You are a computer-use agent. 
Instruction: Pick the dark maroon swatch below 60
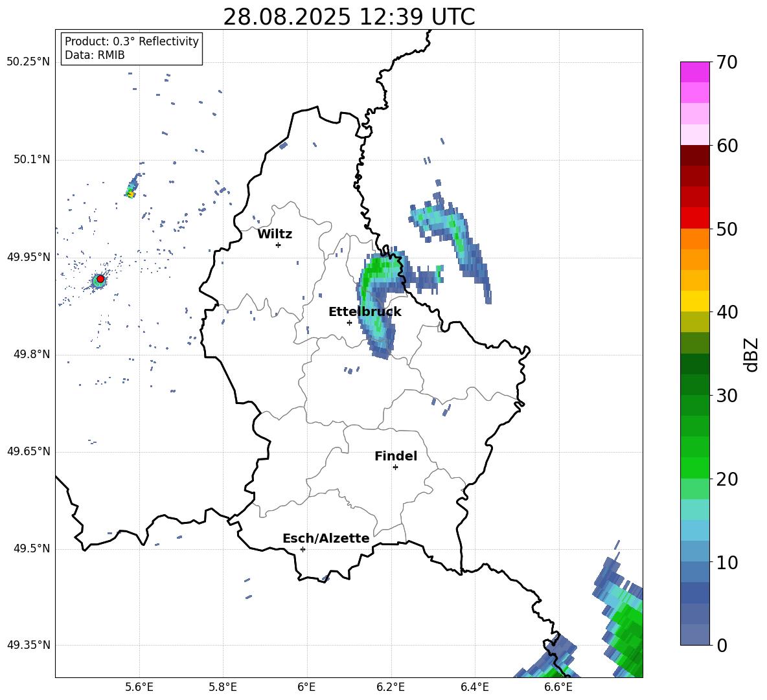694,155
